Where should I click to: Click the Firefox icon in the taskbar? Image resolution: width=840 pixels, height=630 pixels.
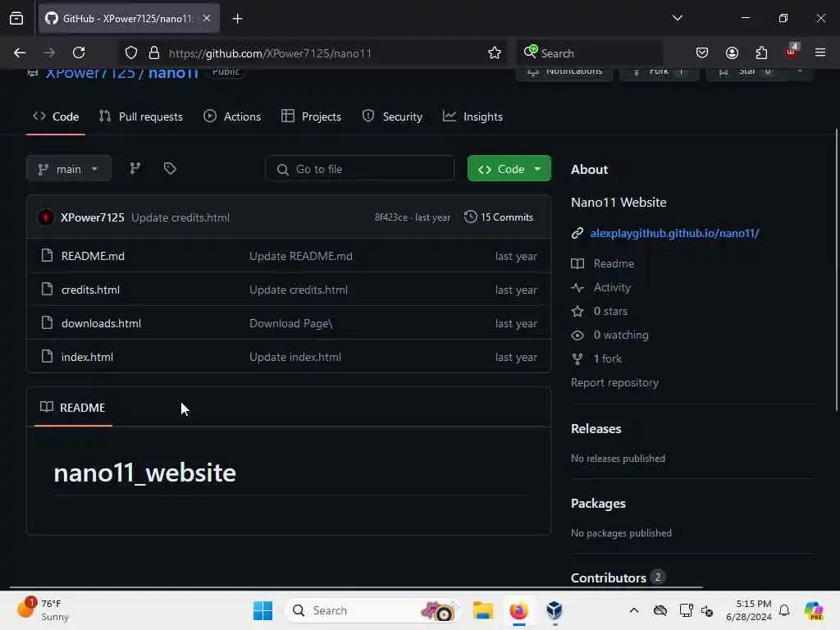point(518,610)
